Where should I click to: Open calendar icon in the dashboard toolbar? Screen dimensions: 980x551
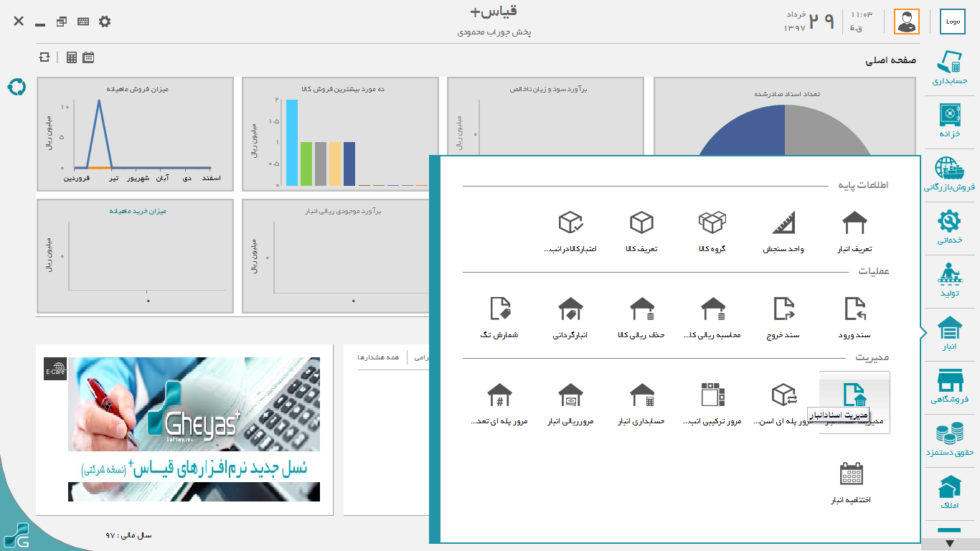88,57
